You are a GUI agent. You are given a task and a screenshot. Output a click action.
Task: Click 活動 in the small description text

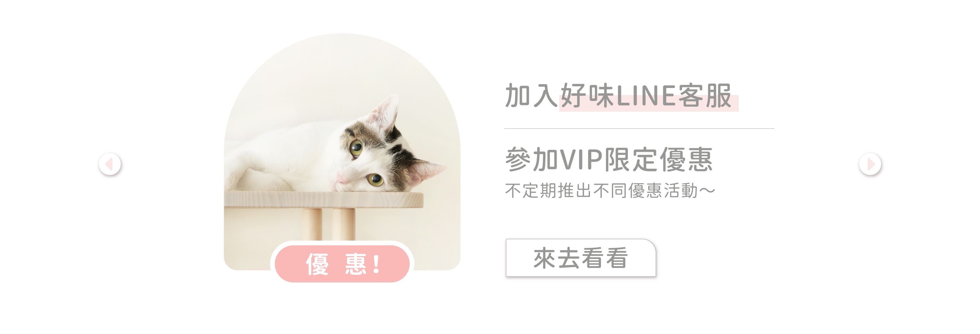click(x=681, y=190)
